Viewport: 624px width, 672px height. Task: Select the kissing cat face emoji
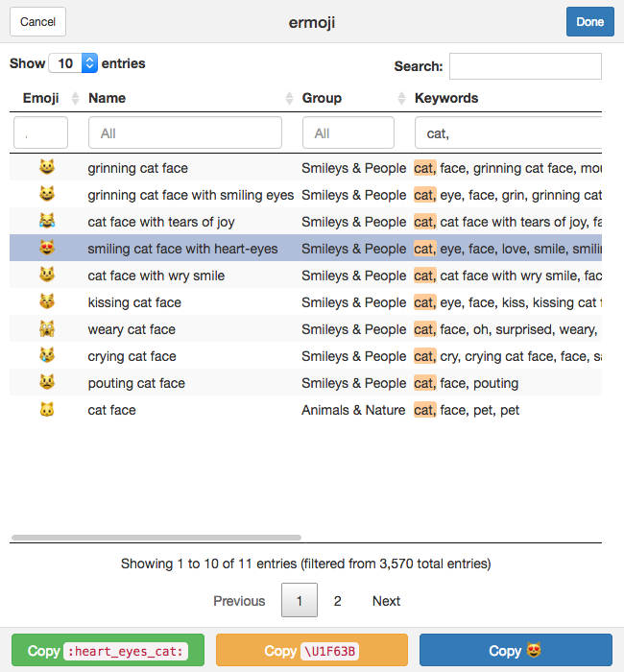[47, 301]
